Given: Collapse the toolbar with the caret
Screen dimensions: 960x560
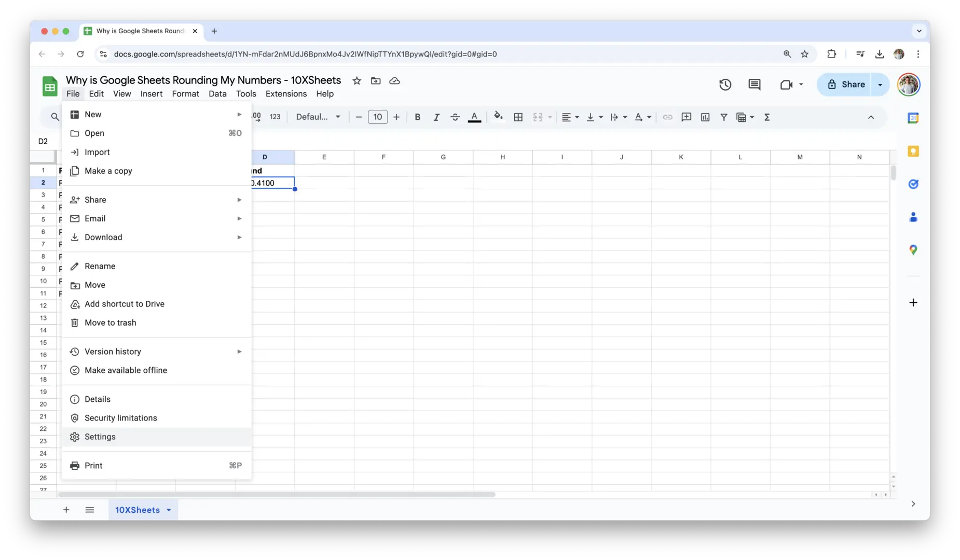Looking at the screenshot, I should pos(871,117).
